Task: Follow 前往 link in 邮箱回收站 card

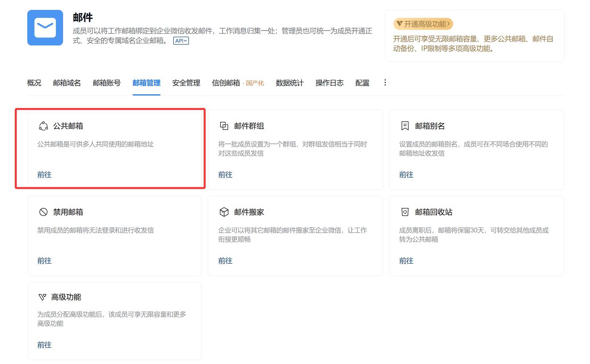Action: [x=406, y=261]
